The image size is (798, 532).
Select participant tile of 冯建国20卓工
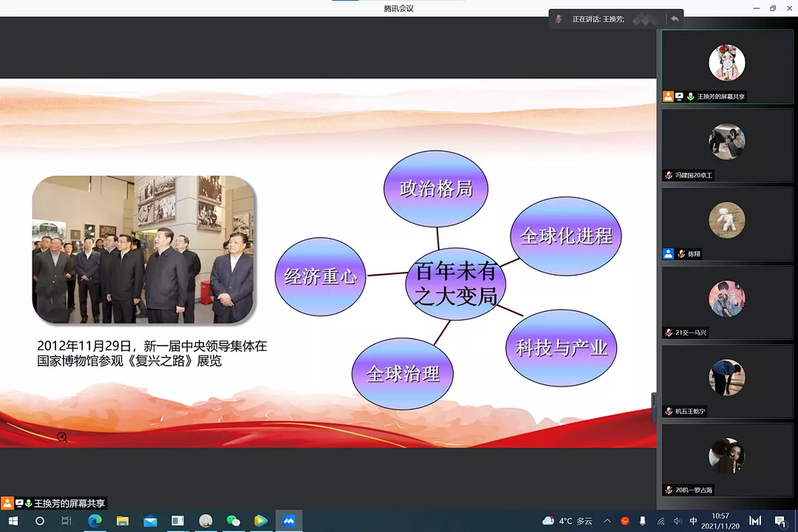[x=726, y=145]
